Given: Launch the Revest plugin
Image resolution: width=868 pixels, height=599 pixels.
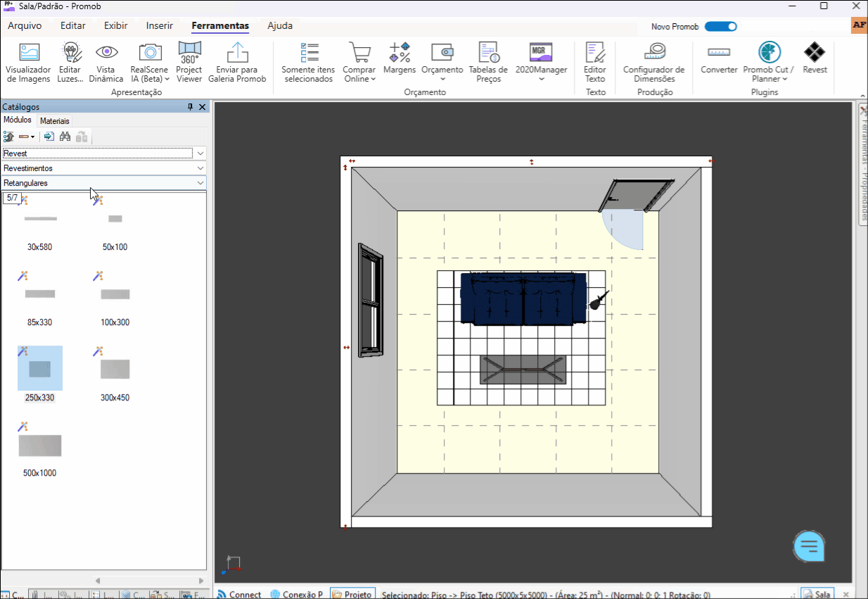Looking at the screenshot, I should pyautogui.click(x=815, y=53).
